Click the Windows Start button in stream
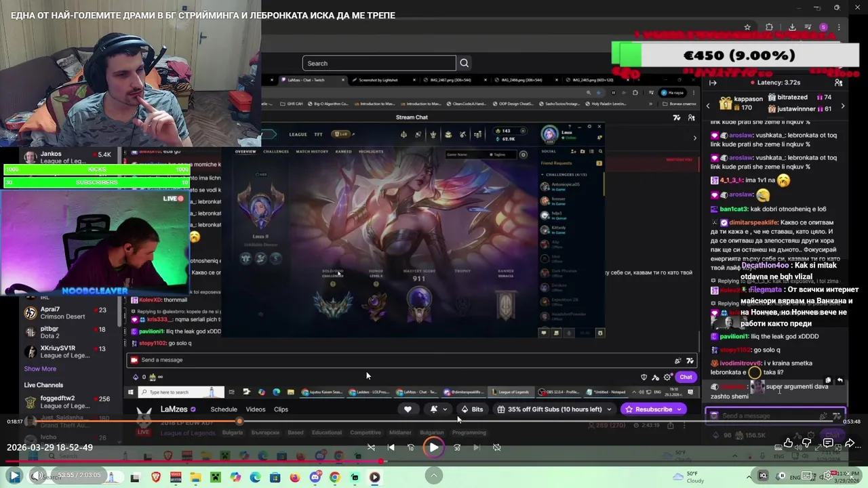The height and width of the screenshot is (488, 868). tap(131, 392)
